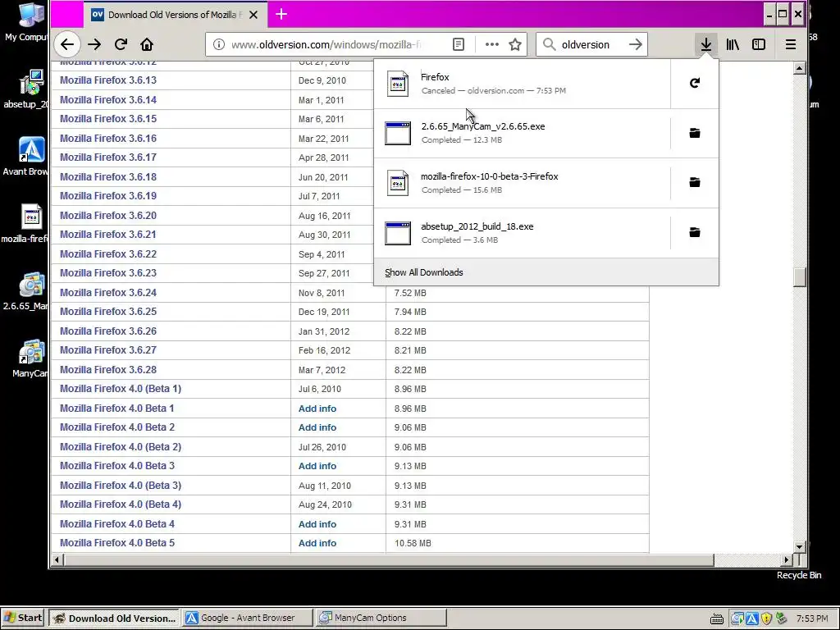The image size is (840, 630).
Task: Open the Home page icon
Action: point(147,44)
